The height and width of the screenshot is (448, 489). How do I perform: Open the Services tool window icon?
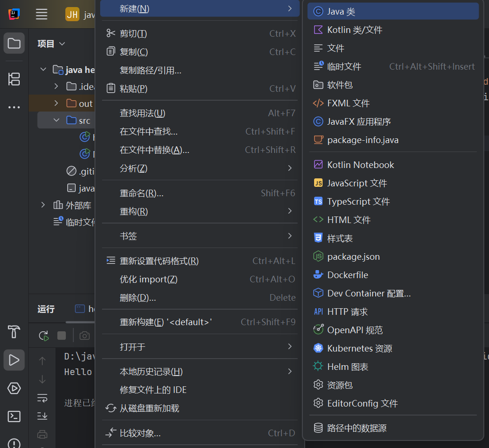(14, 388)
